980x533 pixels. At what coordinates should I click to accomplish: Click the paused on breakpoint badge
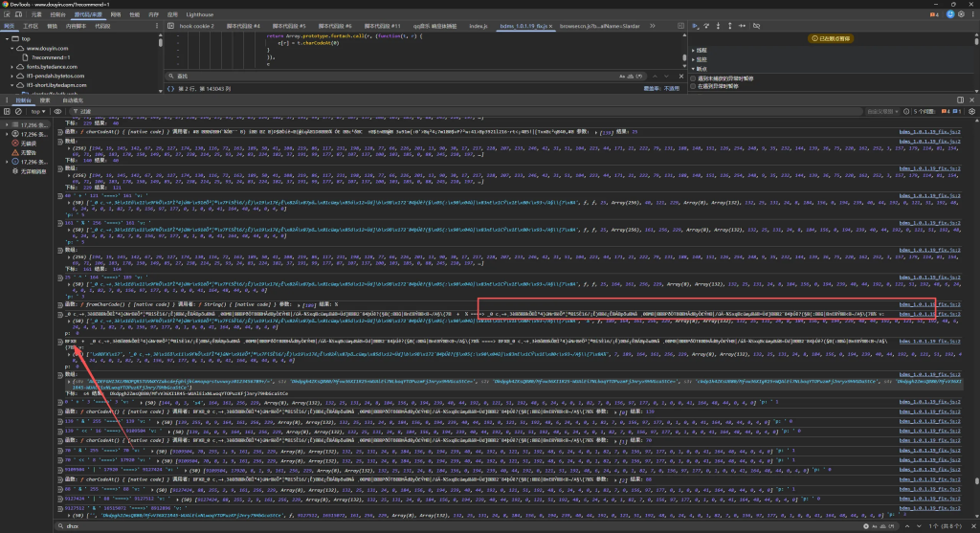831,38
